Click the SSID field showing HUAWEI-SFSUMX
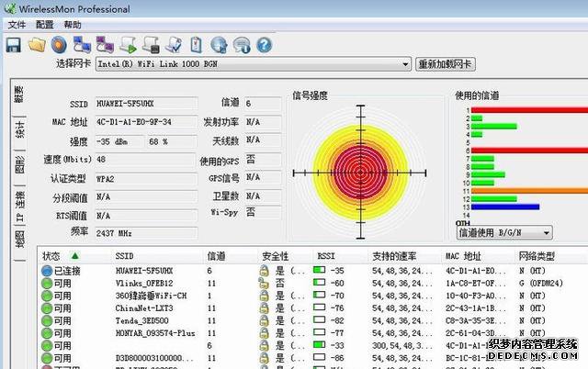The image size is (588, 369). coord(146,104)
